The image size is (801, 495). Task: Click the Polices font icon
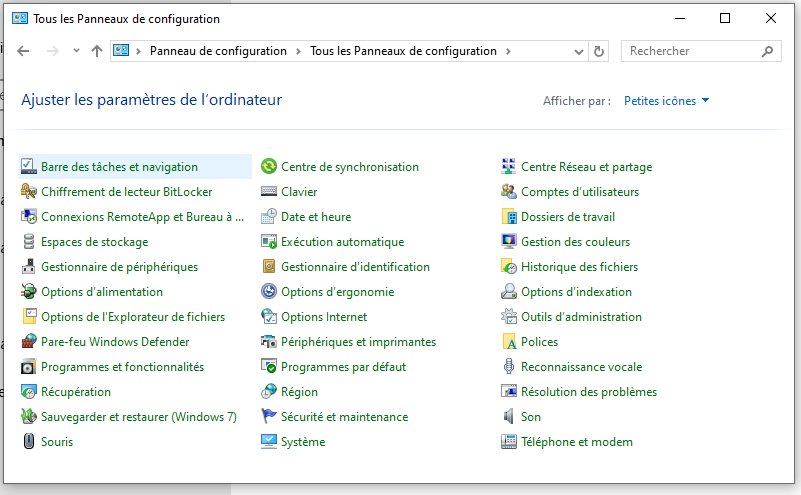coord(509,342)
